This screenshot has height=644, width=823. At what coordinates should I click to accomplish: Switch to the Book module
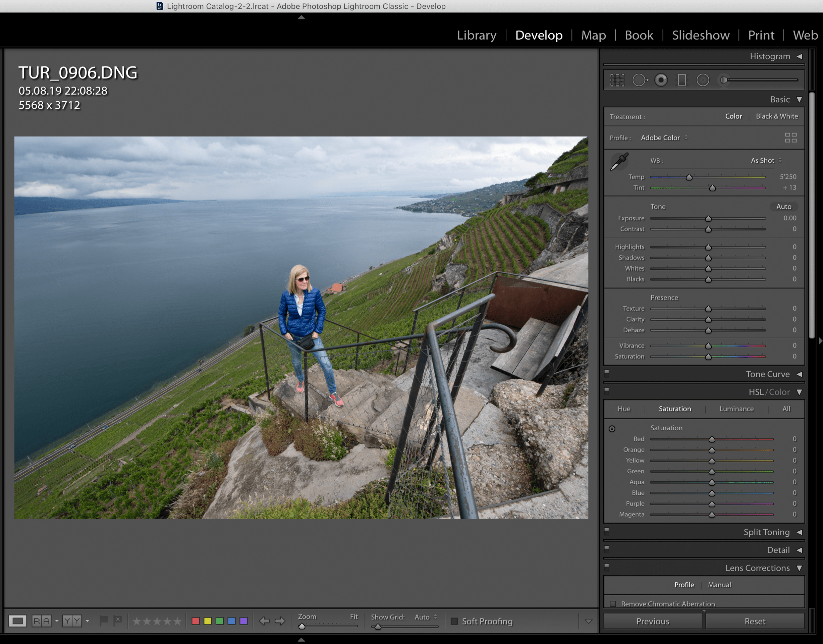click(x=639, y=35)
